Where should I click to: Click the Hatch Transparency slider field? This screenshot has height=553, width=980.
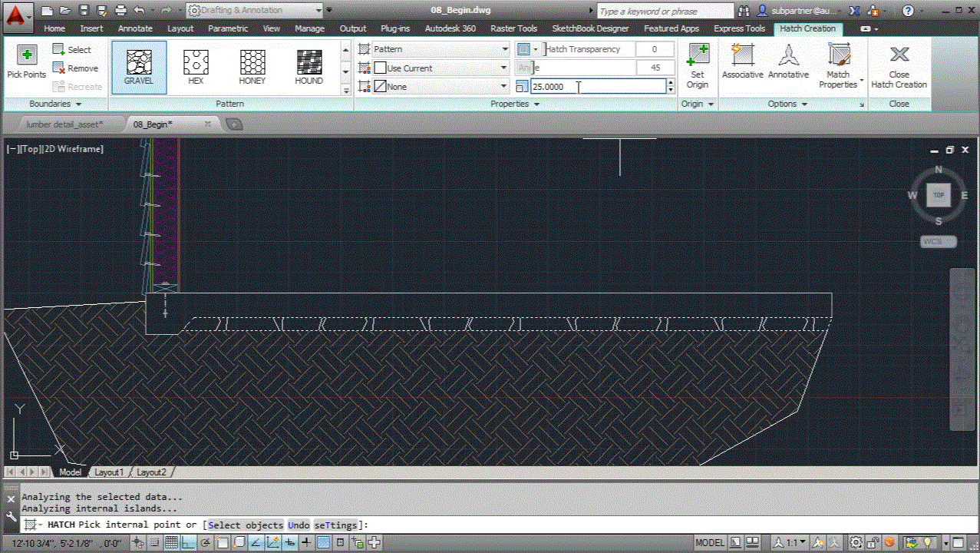click(589, 49)
